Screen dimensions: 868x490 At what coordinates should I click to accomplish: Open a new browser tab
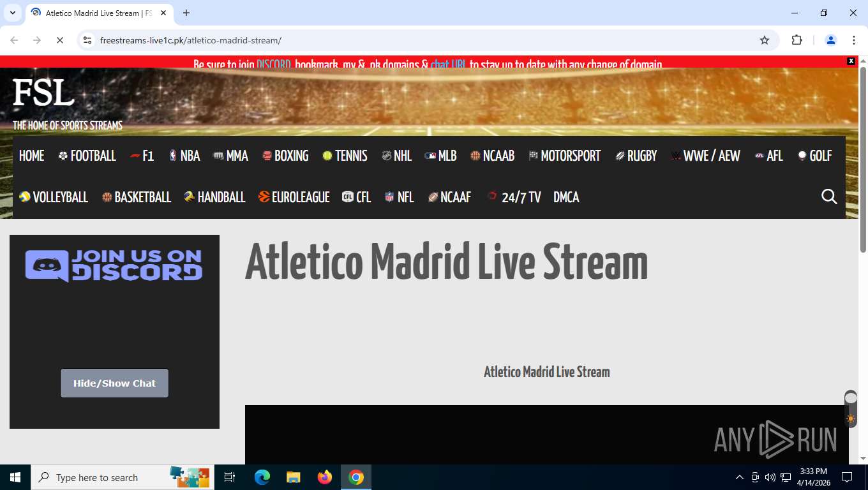[x=186, y=13]
